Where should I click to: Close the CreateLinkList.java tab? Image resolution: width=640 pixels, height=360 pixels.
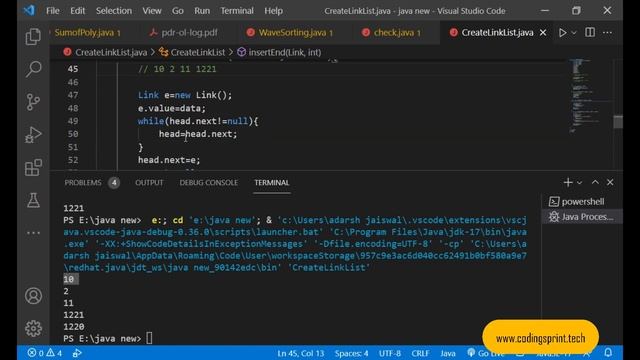543,33
